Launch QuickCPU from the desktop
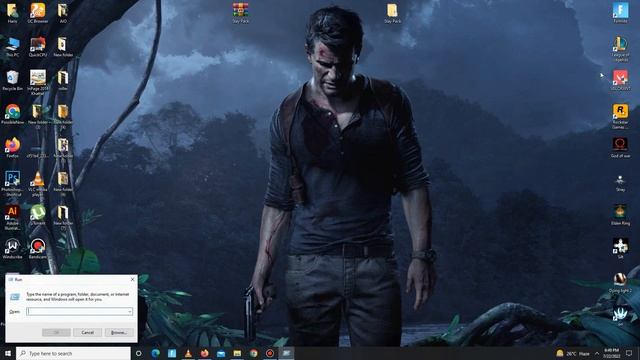The image size is (640, 360). [x=38, y=46]
